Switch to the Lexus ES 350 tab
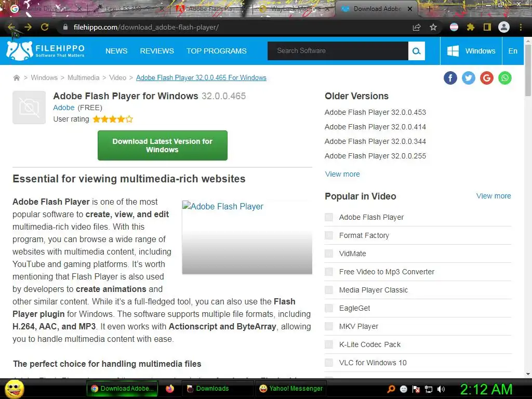This screenshot has height=399, width=532. [x=127, y=9]
